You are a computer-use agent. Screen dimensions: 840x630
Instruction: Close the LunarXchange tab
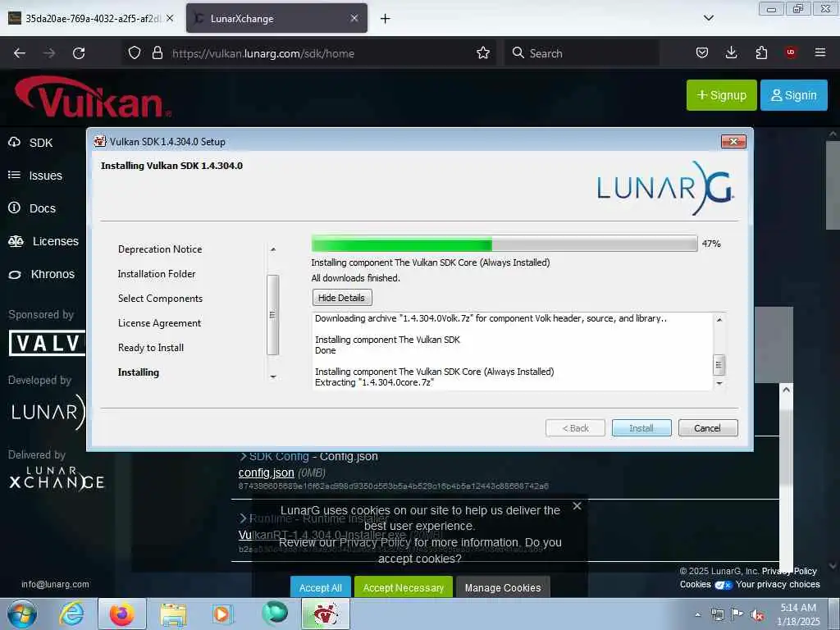(354, 18)
